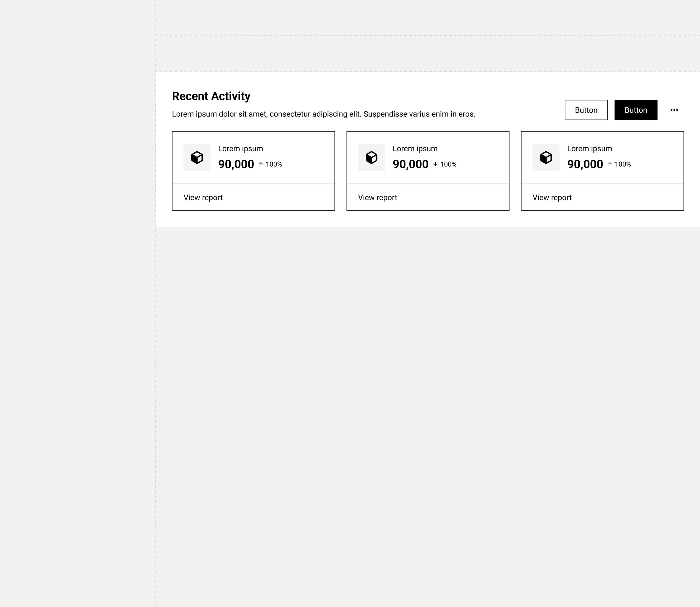Click the cube icon in the third card
The height and width of the screenshot is (607, 700).
point(545,157)
